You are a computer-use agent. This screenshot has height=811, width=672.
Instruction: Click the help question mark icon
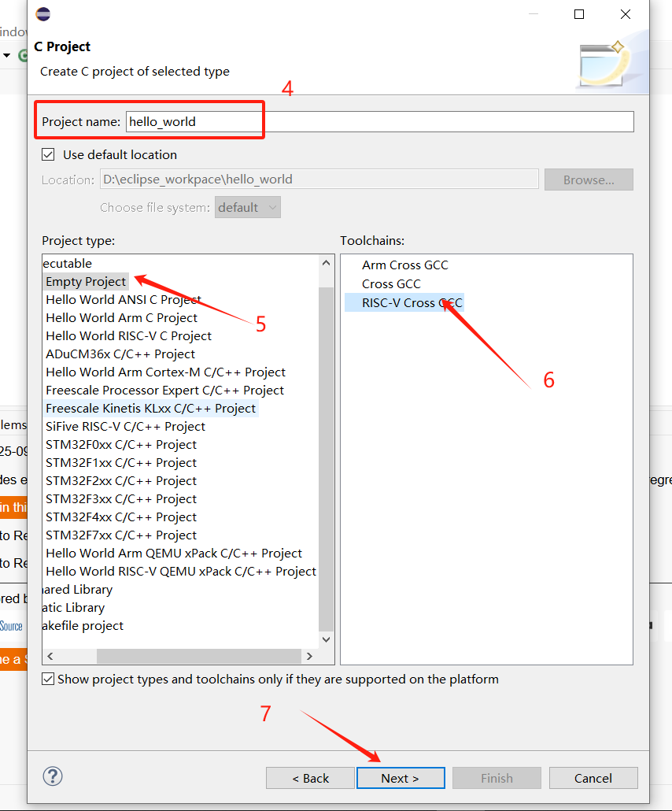53,776
